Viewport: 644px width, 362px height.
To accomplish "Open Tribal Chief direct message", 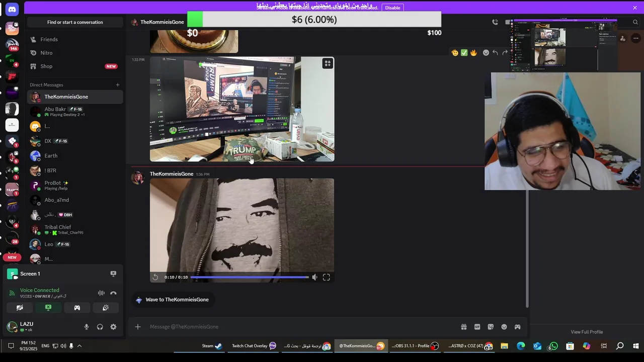I will pyautogui.click(x=75, y=230).
